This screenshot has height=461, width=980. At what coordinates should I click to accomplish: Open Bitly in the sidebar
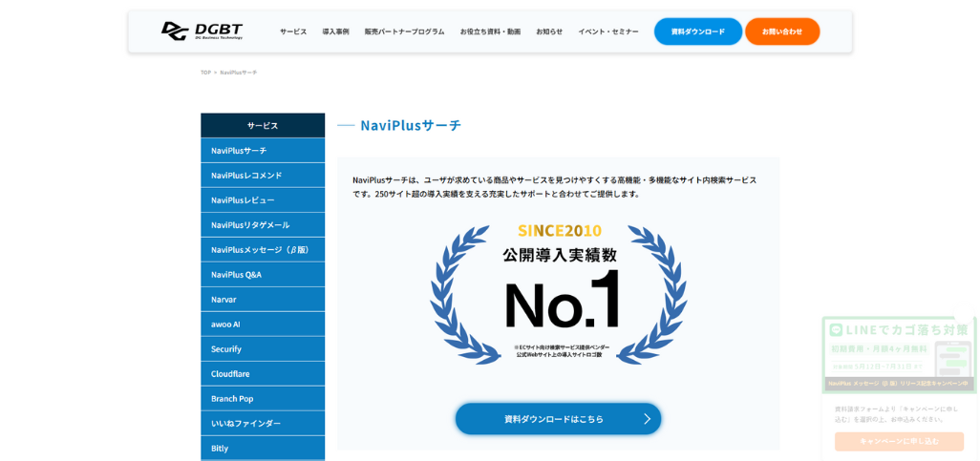(263, 448)
